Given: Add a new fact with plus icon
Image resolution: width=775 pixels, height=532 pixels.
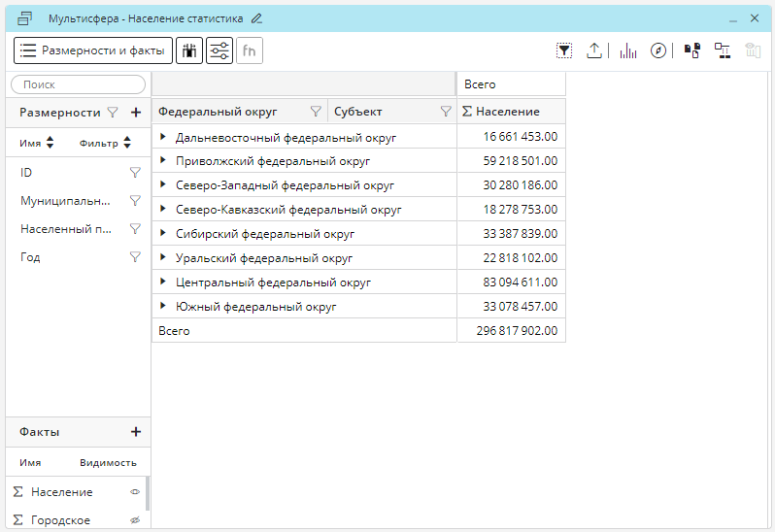Looking at the screenshot, I should point(136,432).
